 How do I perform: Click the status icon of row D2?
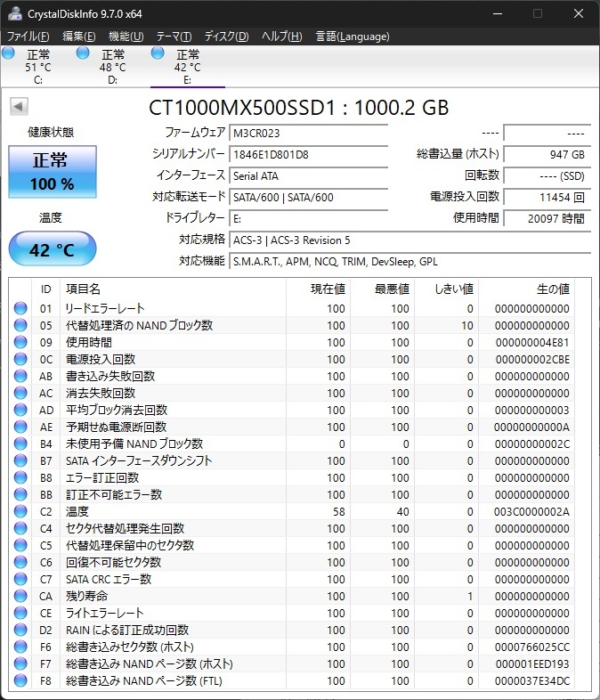coord(20,630)
